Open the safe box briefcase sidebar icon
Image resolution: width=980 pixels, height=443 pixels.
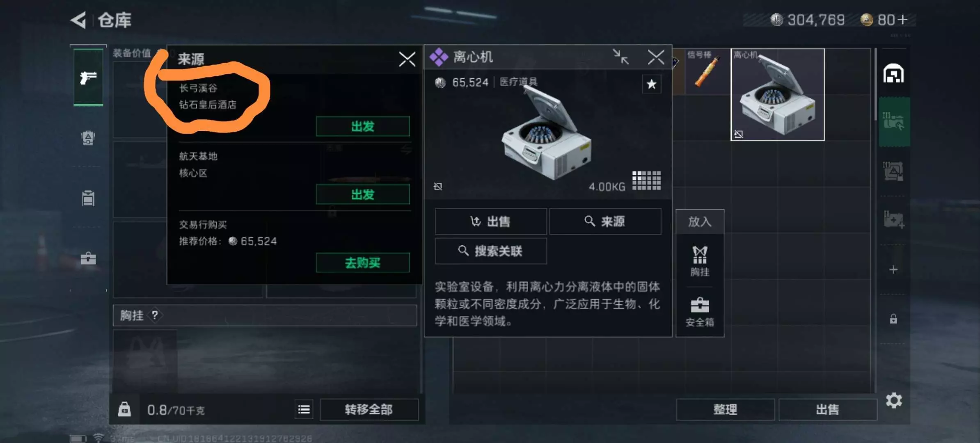pyautogui.click(x=88, y=258)
